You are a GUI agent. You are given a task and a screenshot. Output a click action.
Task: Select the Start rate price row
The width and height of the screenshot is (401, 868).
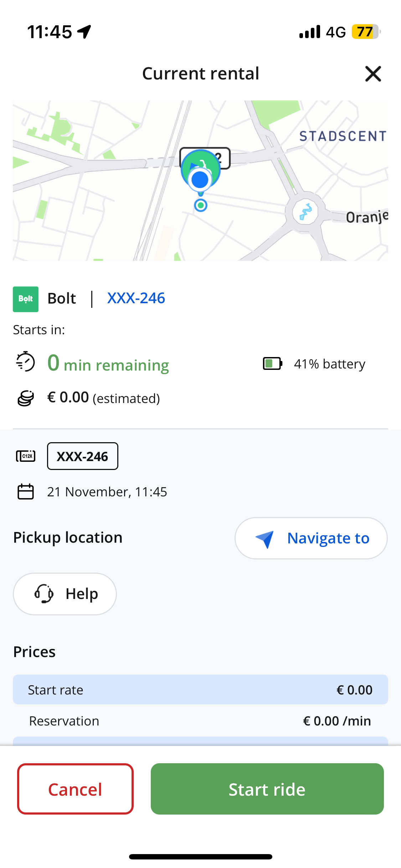[x=200, y=689]
